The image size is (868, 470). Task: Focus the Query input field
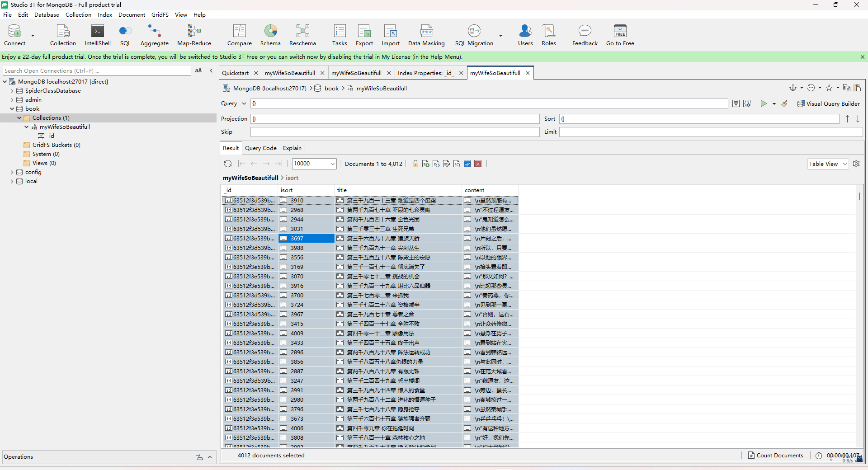tap(489, 103)
